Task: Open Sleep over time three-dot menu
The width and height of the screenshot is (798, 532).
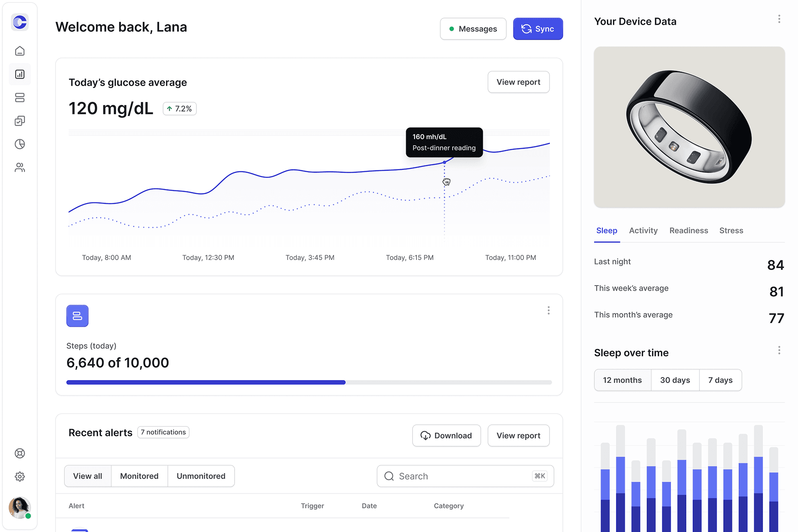Action: click(779, 350)
